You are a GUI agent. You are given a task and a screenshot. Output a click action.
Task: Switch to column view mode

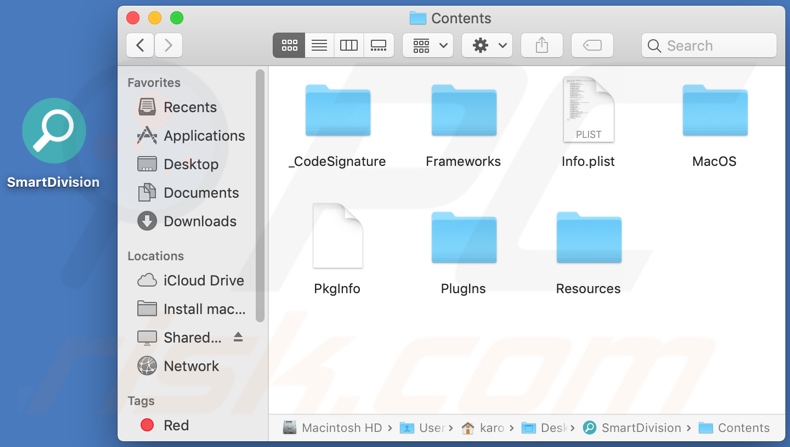pyautogui.click(x=349, y=45)
